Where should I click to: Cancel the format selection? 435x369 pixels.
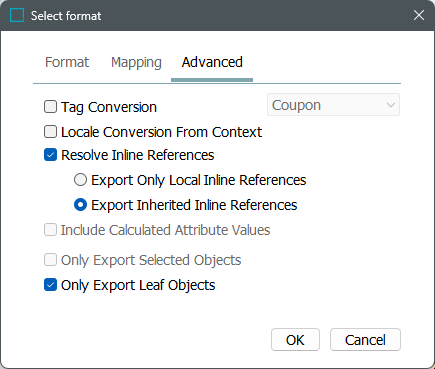coord(365,340)
